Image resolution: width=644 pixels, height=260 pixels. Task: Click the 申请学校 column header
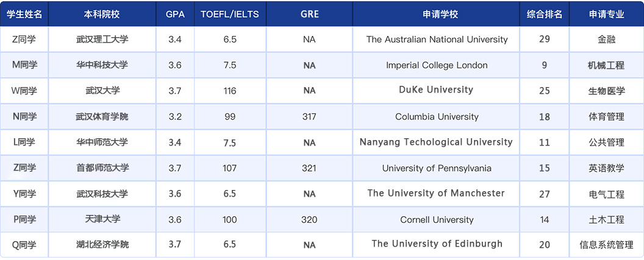(437, 14)
